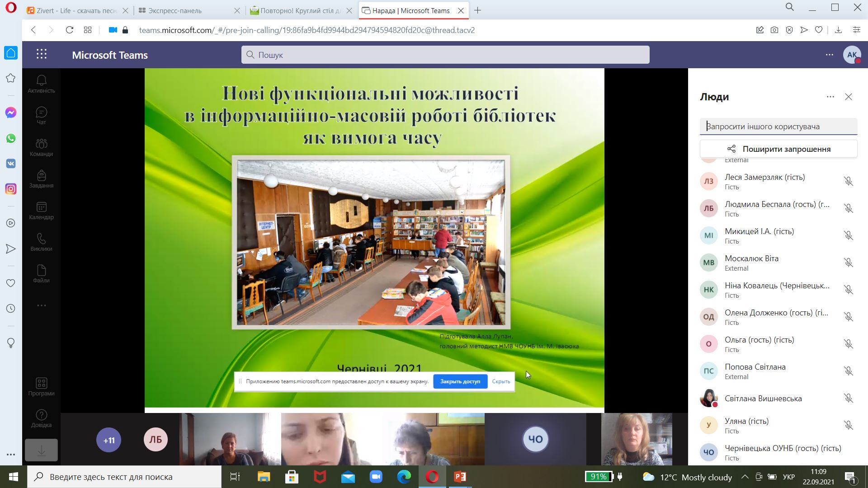Viewport: 868px width, 488px height.
Task: Open the Calendar in Teams sidebar
Action: click(41, 211)
